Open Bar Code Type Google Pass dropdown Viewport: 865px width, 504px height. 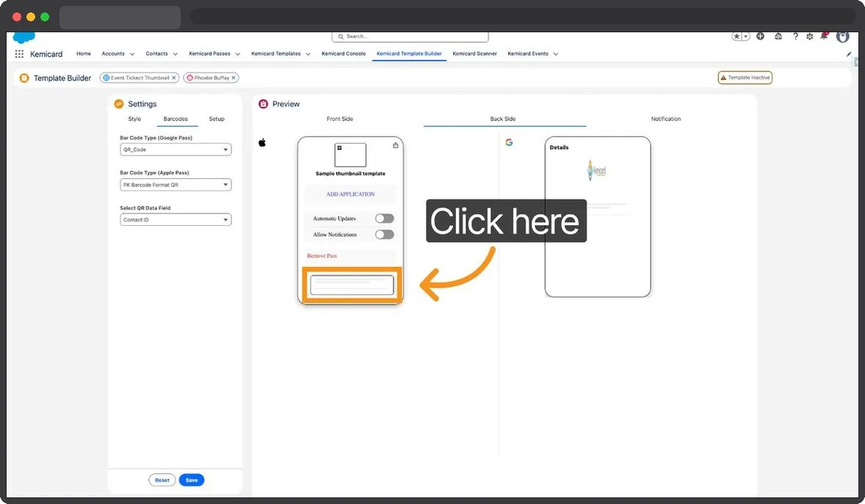[175, 150]
